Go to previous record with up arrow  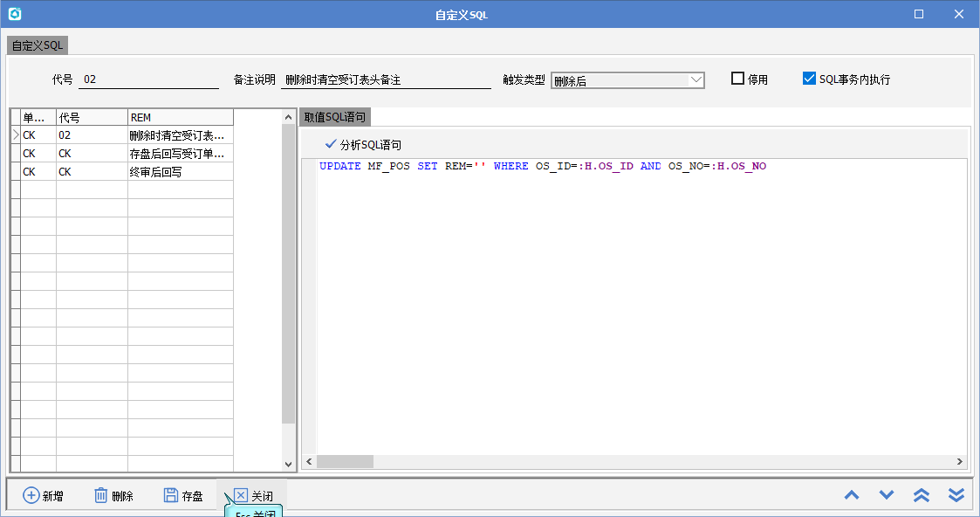(852, 495)
